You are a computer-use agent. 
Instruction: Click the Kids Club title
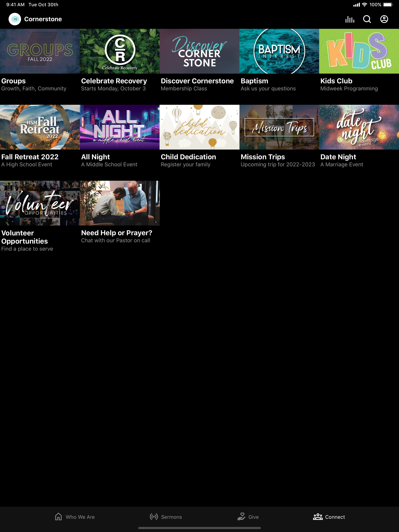tap(336, 81)
